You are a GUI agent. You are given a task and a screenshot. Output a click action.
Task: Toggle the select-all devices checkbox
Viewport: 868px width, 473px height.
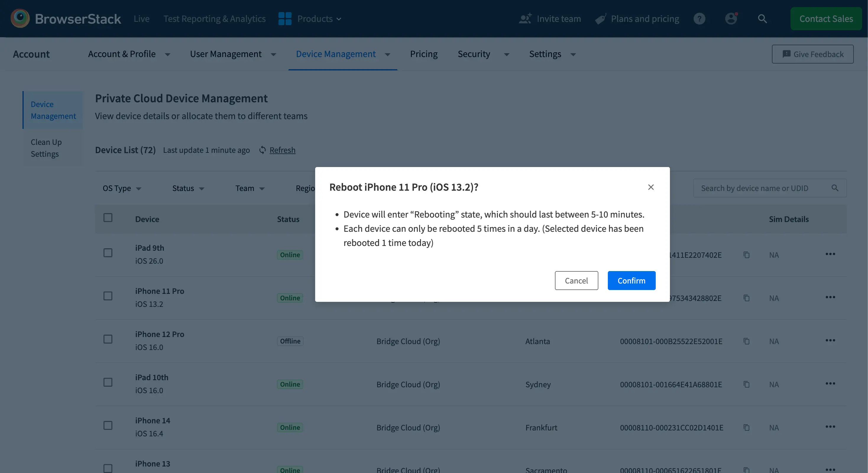click(108, 218)
